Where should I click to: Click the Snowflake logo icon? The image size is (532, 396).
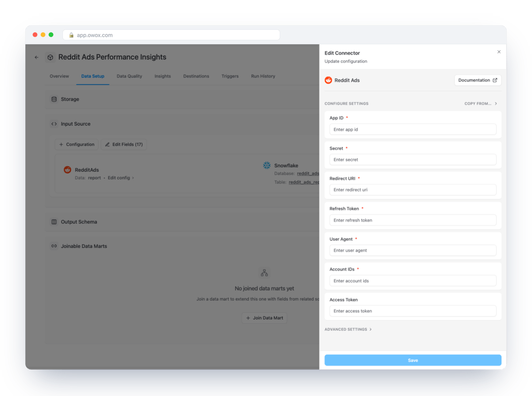pyautogui.click(x=267, y=165)
